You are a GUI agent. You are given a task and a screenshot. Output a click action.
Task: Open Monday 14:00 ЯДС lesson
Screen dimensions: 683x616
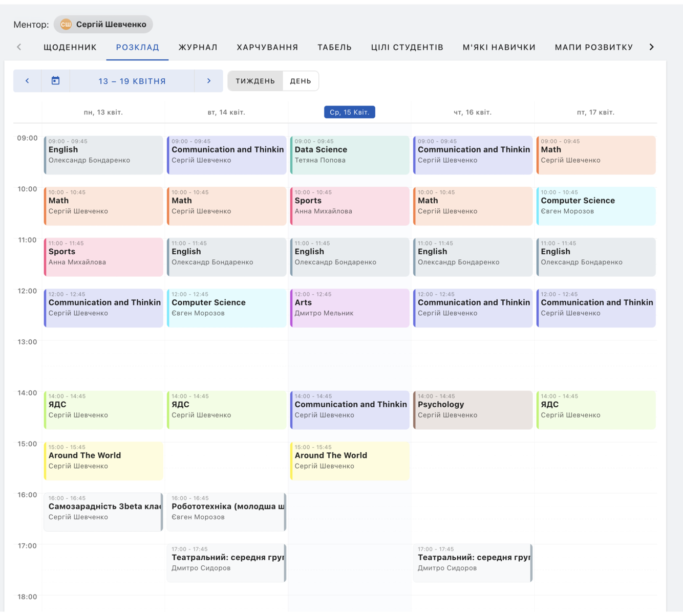tap(103, 410)
